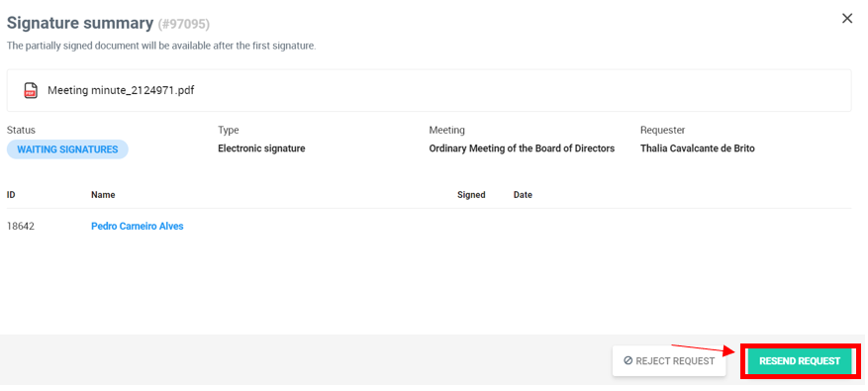The height and width of the screenshot is (391, 868).
Task: Click the Waiting Signatures status badge
Action: (x=67, y=149)
